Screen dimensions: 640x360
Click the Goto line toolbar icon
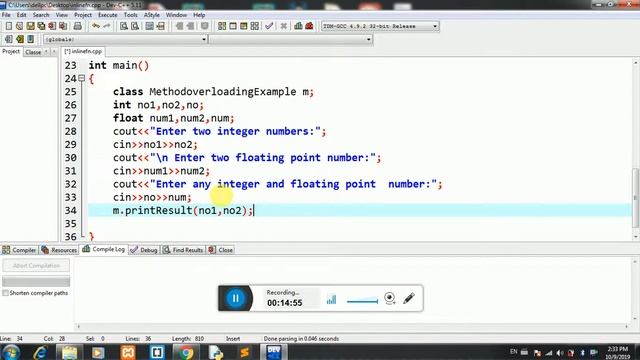coord(160,26)
